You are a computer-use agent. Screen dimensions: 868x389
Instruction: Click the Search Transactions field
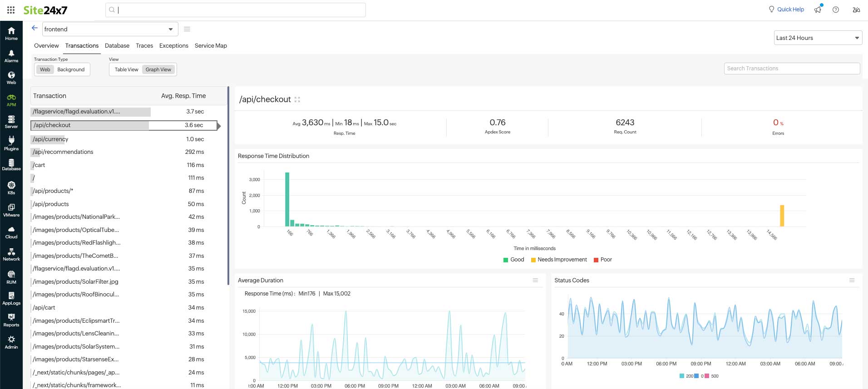click(x=791, y=69)
